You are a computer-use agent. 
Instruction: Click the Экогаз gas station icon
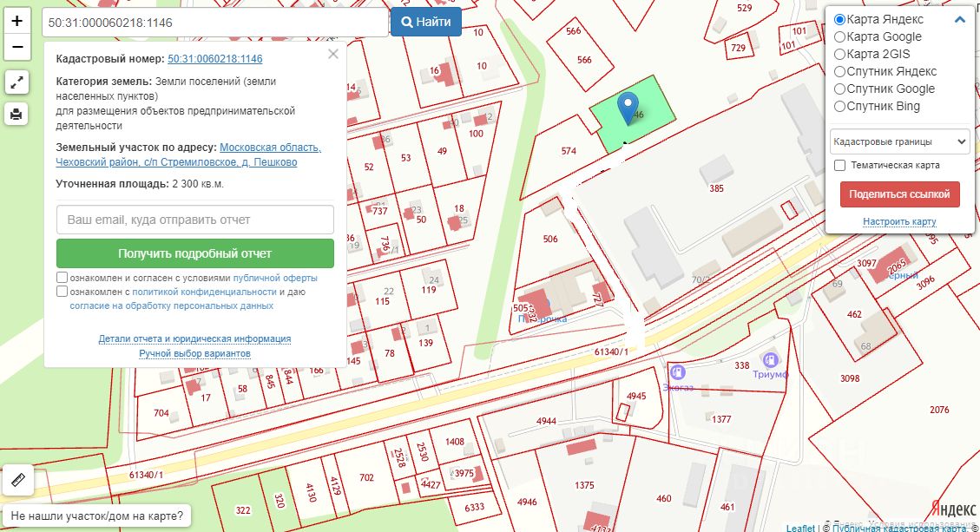click(675, 372)
